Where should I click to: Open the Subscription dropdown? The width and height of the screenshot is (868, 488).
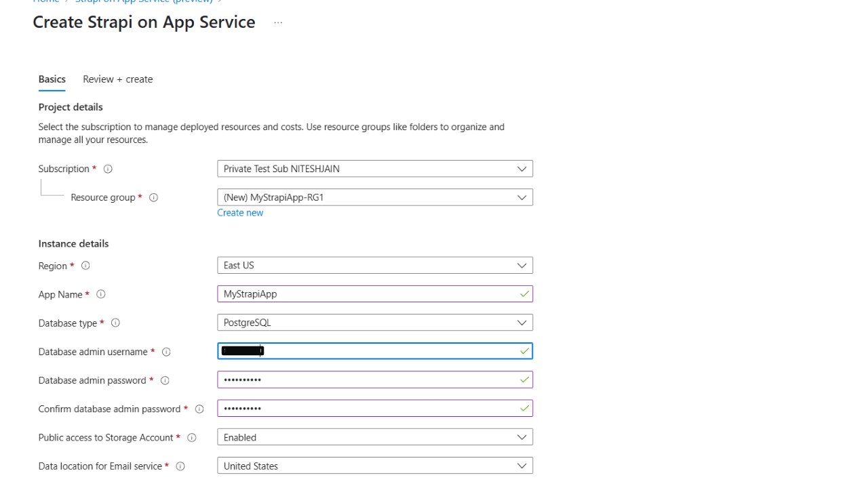[x=374, y=169]
